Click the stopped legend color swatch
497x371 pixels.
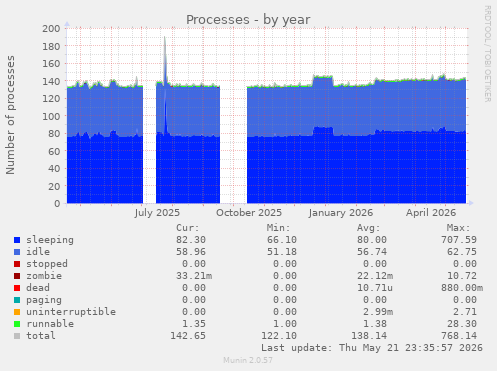click(x=17, y=264)
